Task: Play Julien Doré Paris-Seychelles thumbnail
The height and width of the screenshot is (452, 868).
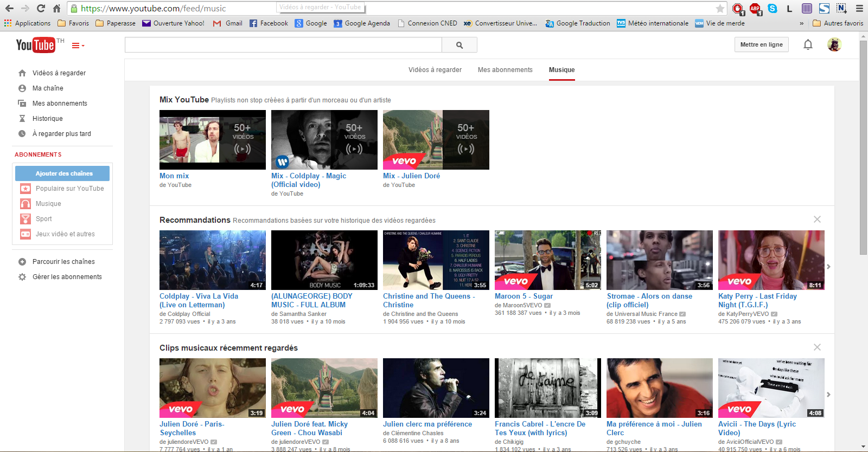Action: [x=213, y=388]
